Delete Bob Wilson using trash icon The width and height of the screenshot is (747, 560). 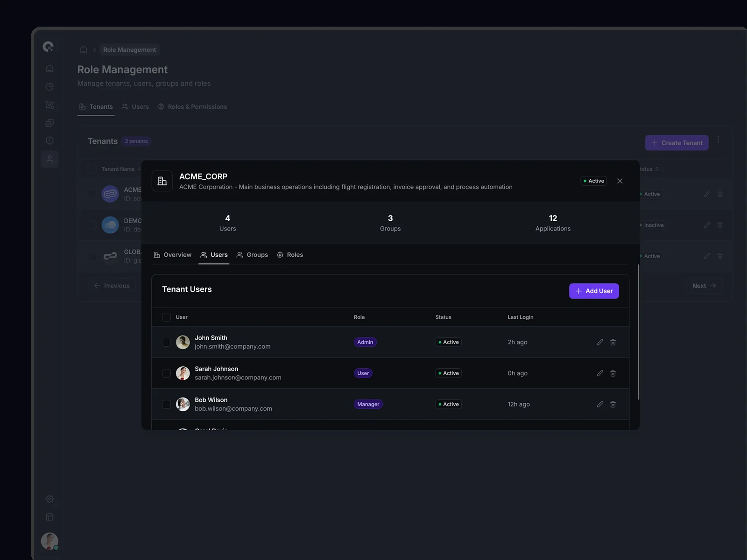point(613,404)
